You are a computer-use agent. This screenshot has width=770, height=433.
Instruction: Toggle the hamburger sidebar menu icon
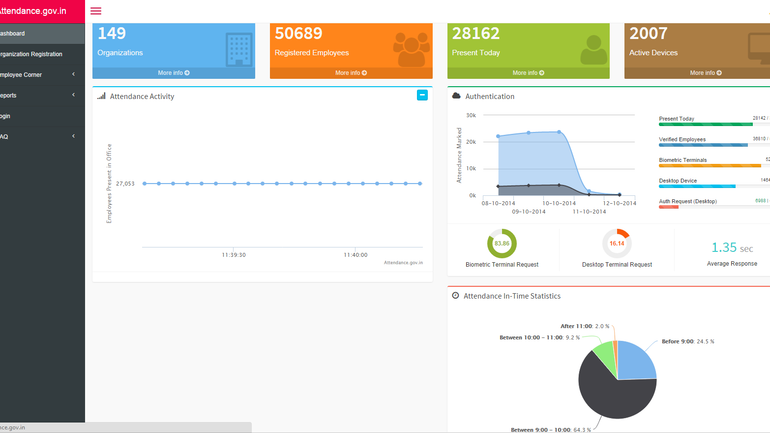pos(96,10)
